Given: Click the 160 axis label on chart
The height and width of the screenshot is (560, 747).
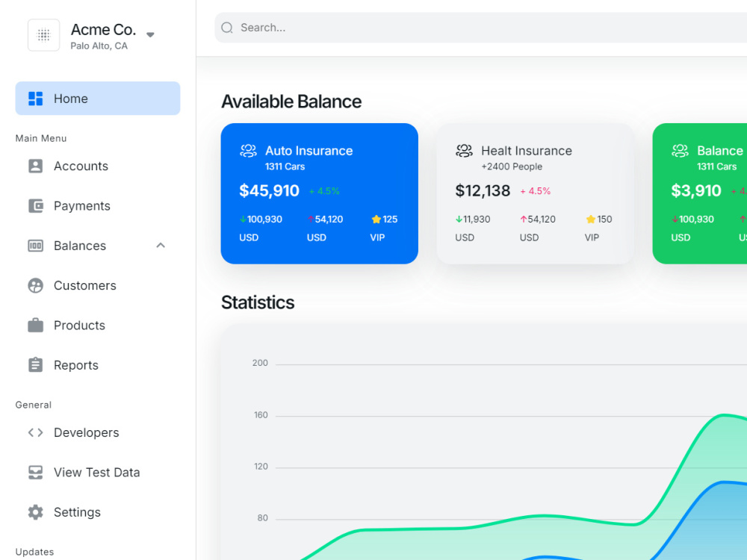Looking at the screenshot, I should click(261, 415).
